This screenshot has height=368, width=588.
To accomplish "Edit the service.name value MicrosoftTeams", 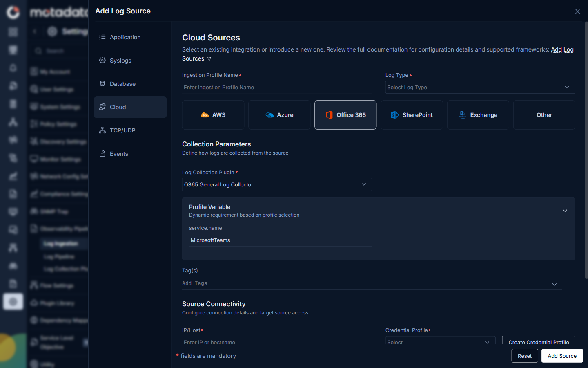I will click(x=281, y=240).
